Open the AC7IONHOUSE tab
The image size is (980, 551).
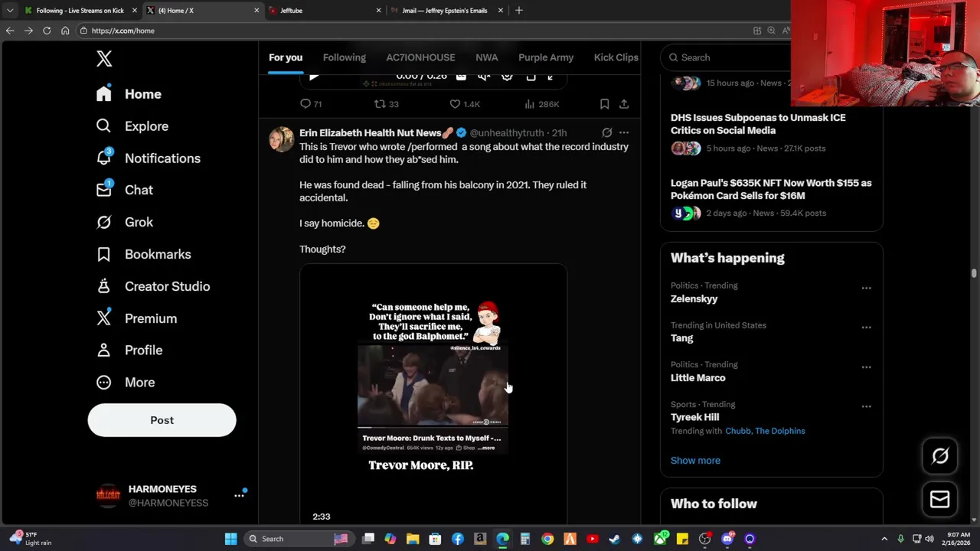(420, 57)
